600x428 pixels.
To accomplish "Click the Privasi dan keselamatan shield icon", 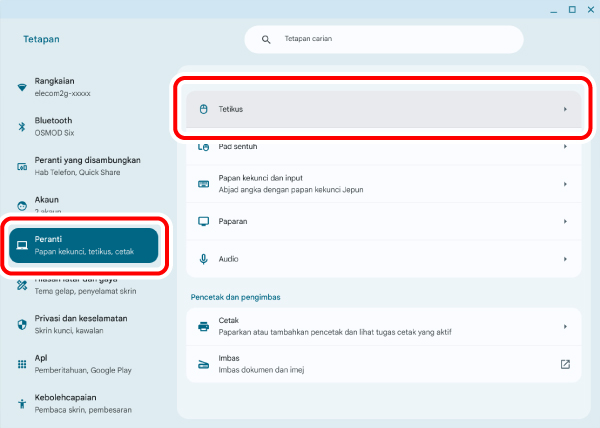I will (22, 324).
